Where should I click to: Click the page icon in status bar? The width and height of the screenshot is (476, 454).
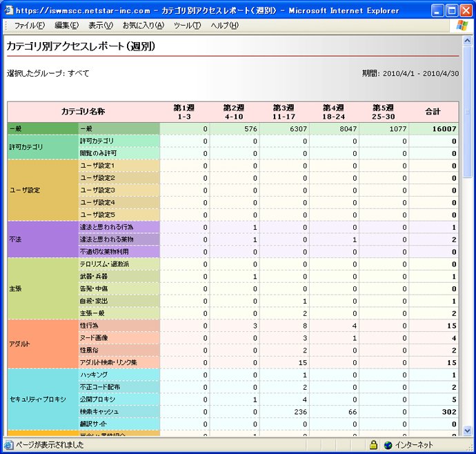9,445
